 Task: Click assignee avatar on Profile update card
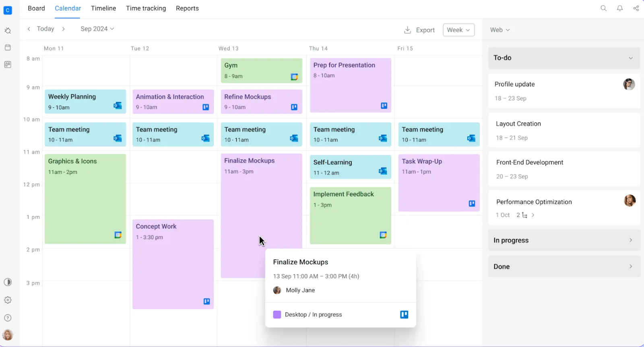click(x=629, y=84)
